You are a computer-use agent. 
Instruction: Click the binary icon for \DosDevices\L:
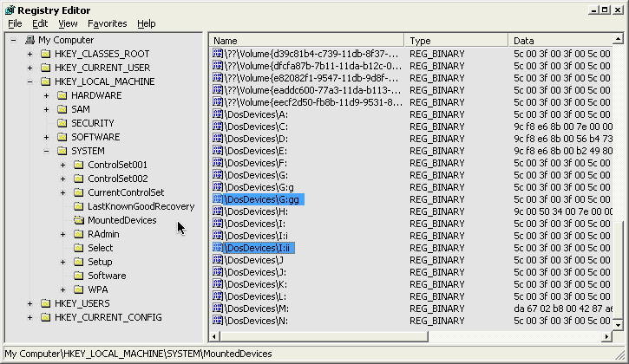218,296
